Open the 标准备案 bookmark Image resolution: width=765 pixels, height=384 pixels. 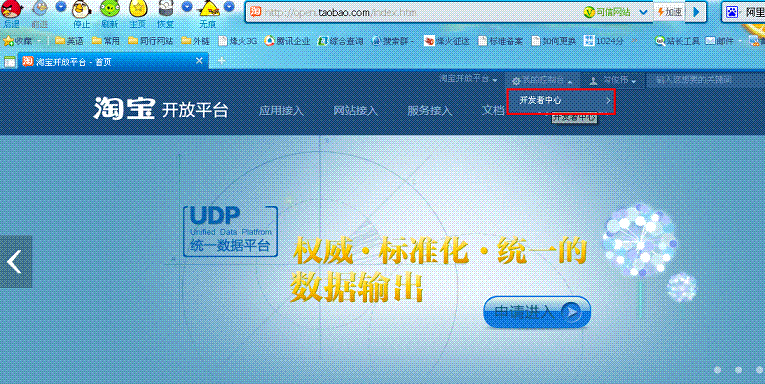(x=501, y=41)
